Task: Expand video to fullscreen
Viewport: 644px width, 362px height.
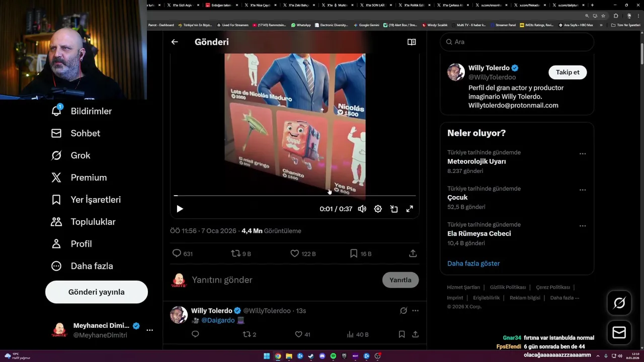Action: (x=410, y=209)
